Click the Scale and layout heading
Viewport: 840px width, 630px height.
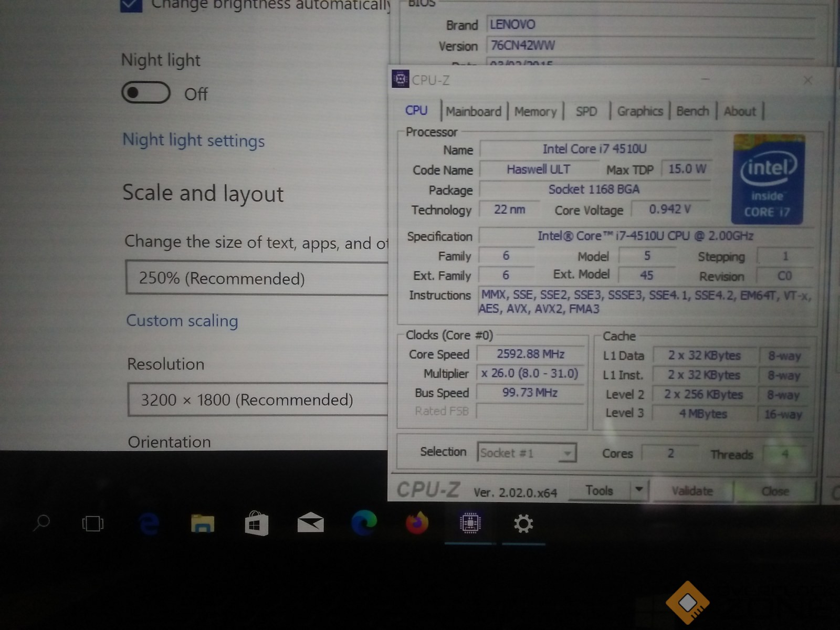pos(203,193)
